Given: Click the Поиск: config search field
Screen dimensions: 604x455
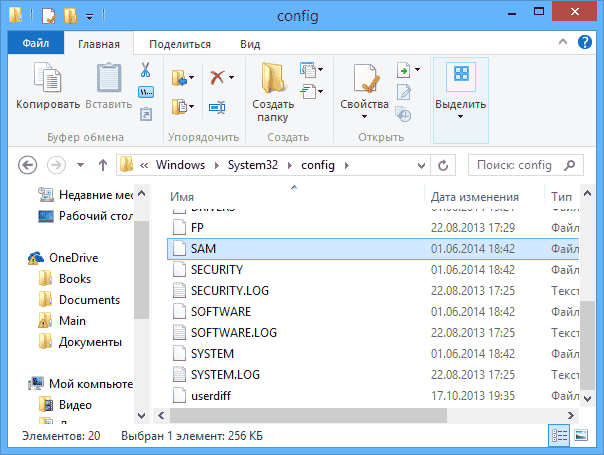Looking at the screenshot, I should coord(525,165).
